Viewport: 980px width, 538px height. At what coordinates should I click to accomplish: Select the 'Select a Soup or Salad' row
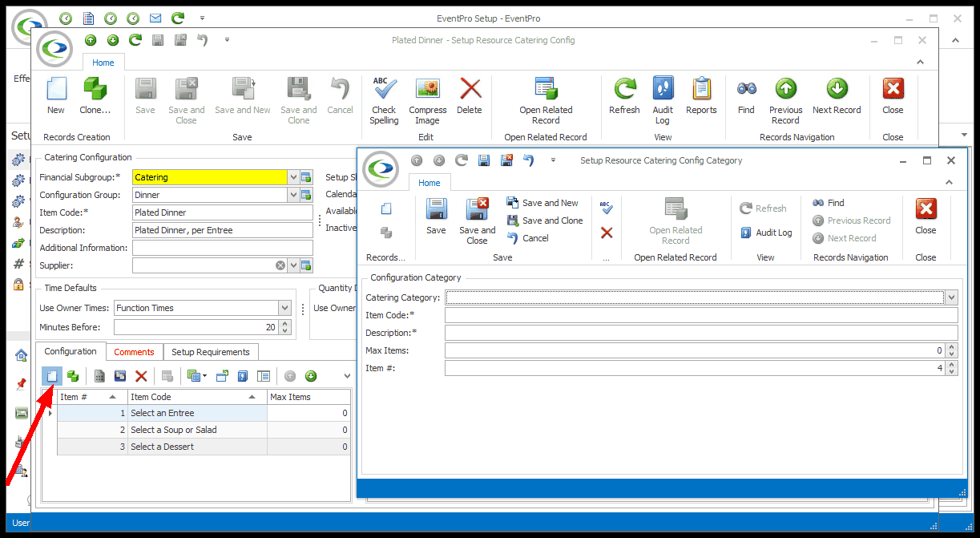(x=204, y=430)
